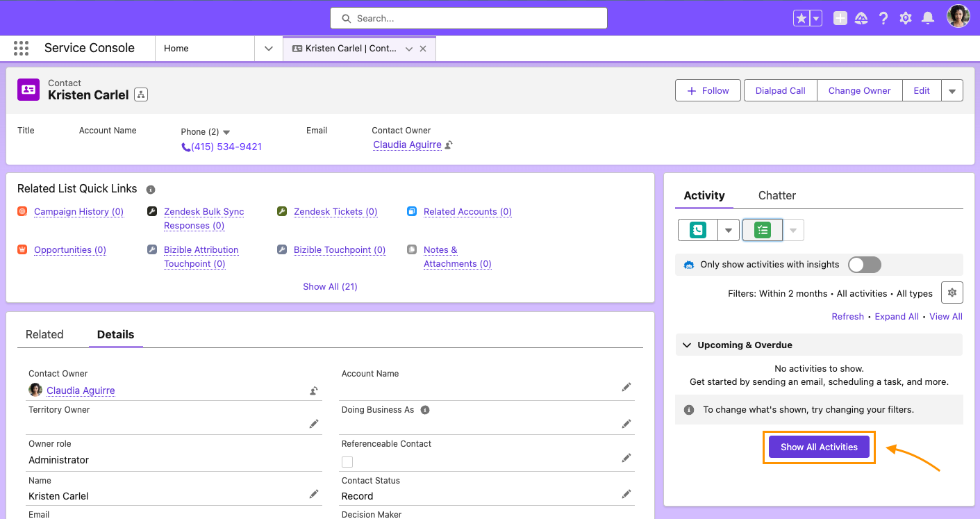Click the New Task checklist icon button
Screen dimensions: 980x519
point(763,230)
